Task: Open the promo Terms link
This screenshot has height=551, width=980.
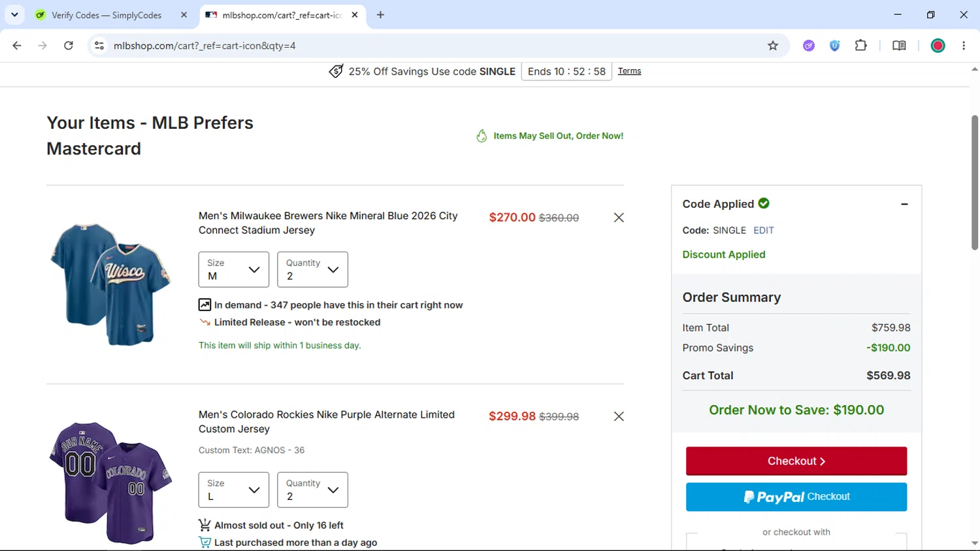Action: (x=629, y=71)
